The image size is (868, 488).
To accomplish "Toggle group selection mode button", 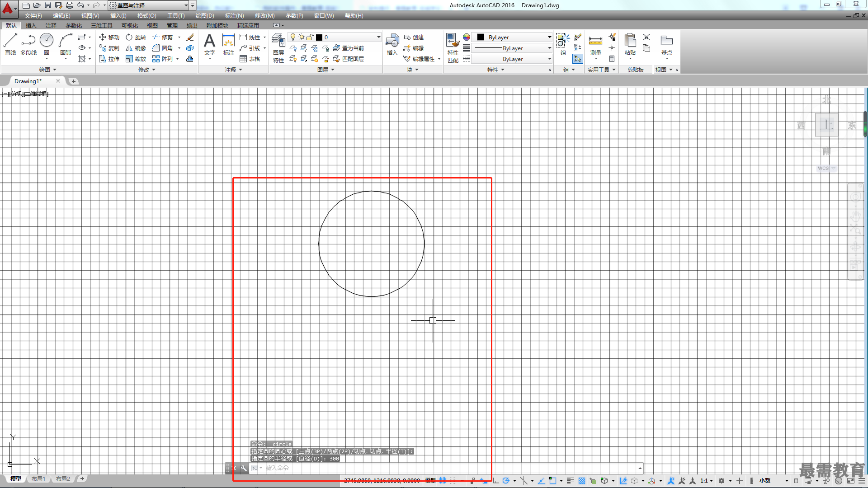I will tap(577, 59).
